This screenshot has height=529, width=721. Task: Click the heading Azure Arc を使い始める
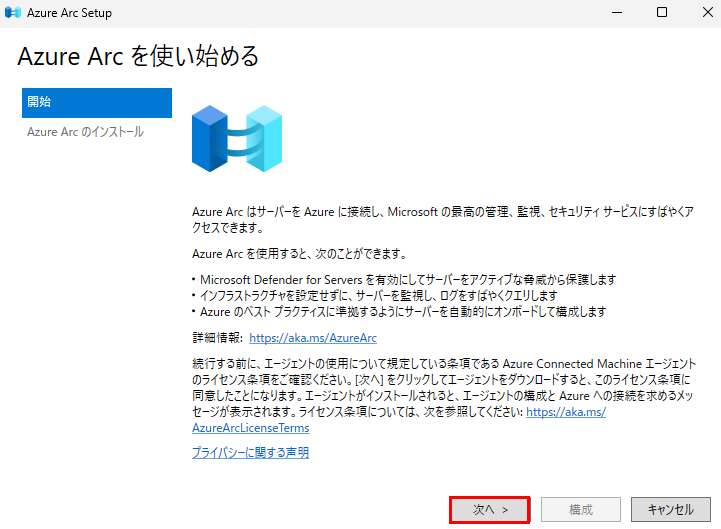click(x=138, y=56)
